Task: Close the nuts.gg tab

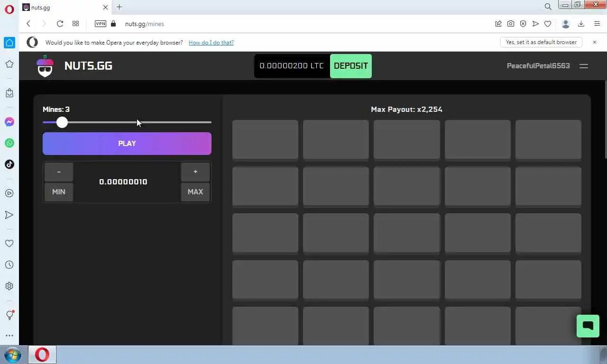Action: click(106, 7)
